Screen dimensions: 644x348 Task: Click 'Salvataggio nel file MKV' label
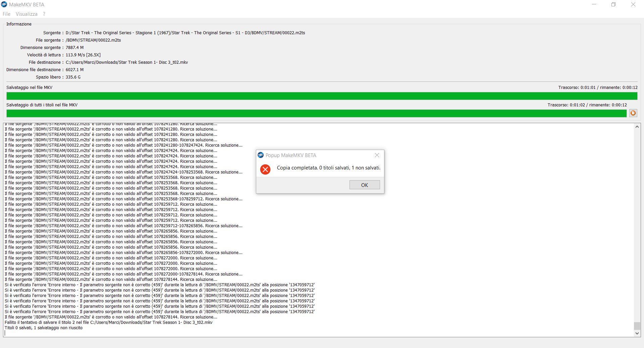coord(30,88)
